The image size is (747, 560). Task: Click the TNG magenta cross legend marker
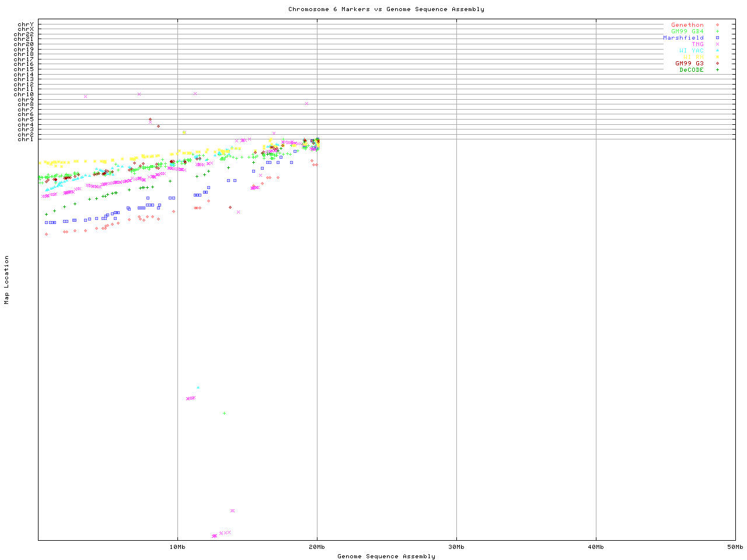pos(717,44)
